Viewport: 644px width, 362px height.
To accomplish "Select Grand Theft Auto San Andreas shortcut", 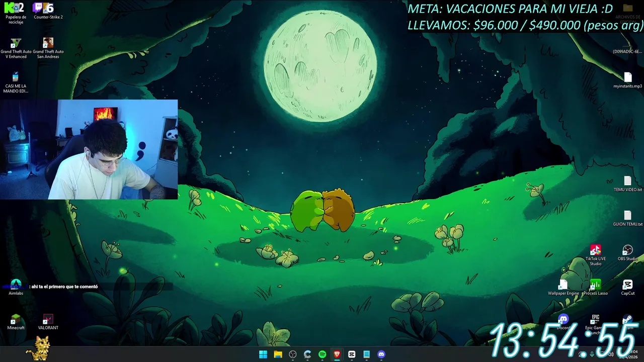I will coord(48,48).
